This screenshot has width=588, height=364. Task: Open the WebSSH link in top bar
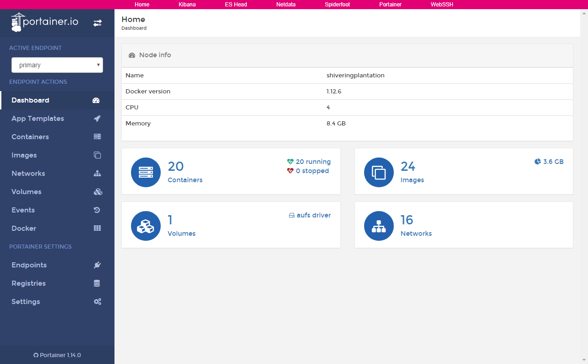(441, 5)
